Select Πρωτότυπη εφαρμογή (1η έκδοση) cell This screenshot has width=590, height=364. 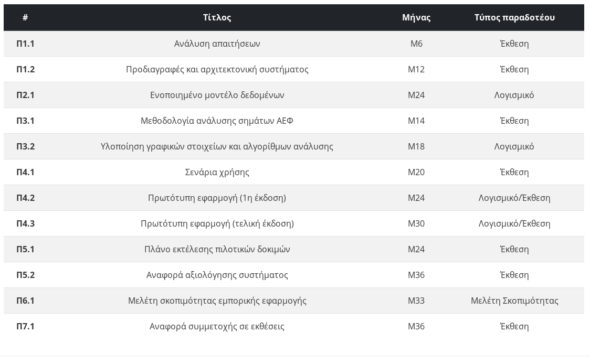(217, 198)
